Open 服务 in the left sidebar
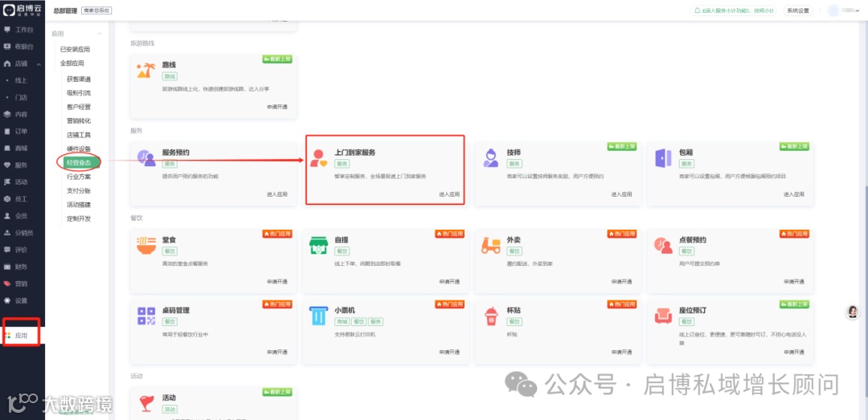The height and width of the screenshot is (420, 868). tap(23, 165)
